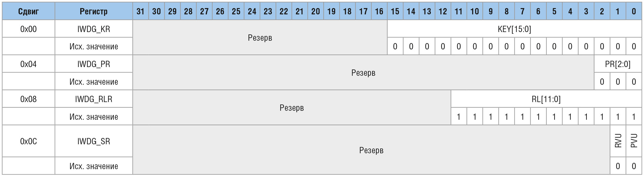Select the 0x0C offset cell

point(28,141)
